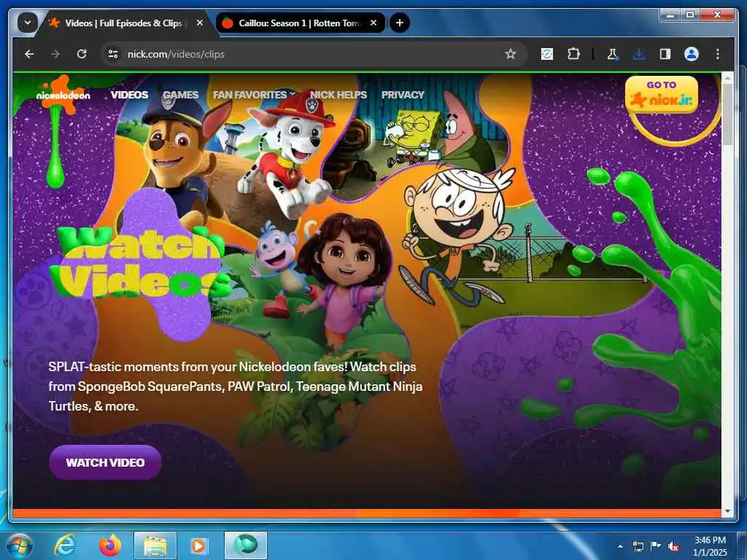
Task: Switch to the Caillou: Season 1 tab
Action: click(300, 23)
